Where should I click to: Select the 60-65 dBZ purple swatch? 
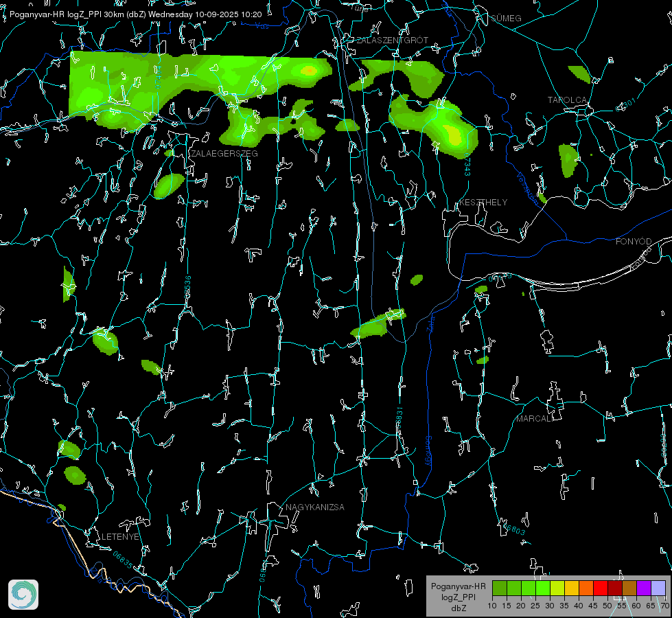644,588
